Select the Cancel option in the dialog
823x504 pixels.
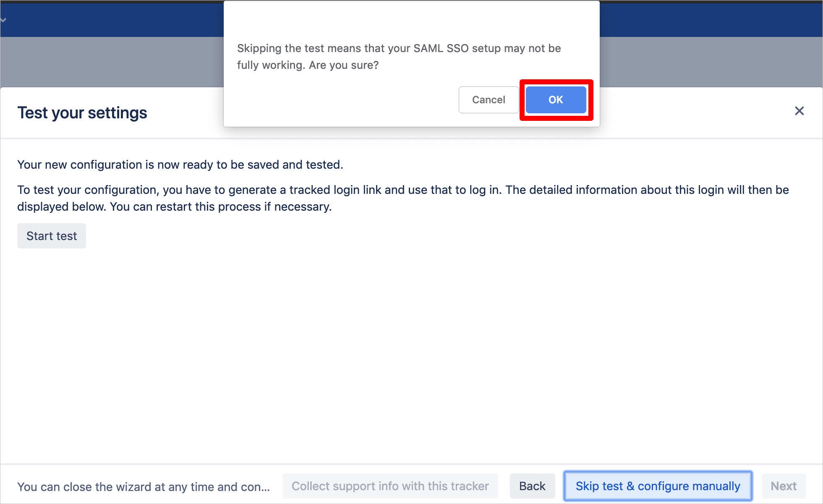point(489,99)
